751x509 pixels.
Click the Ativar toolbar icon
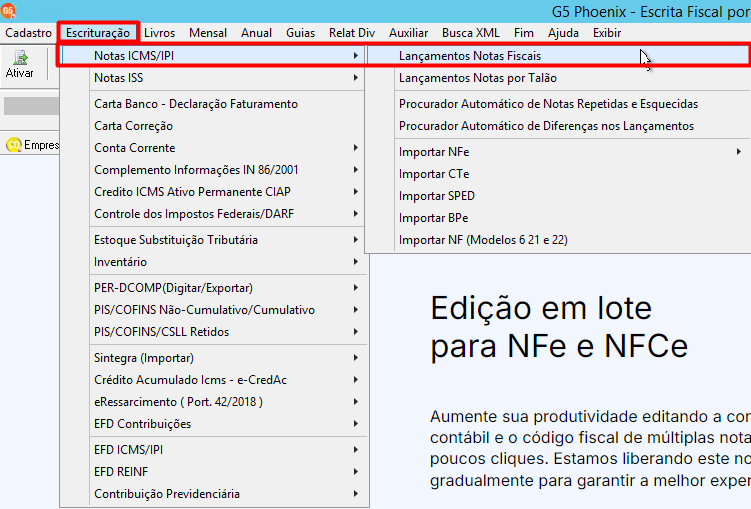[19, 64]
